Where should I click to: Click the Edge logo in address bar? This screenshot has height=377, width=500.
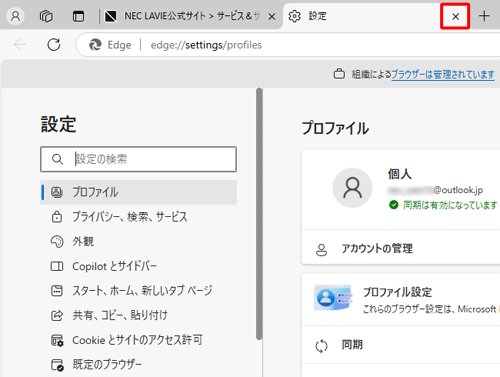click(95, 45)
